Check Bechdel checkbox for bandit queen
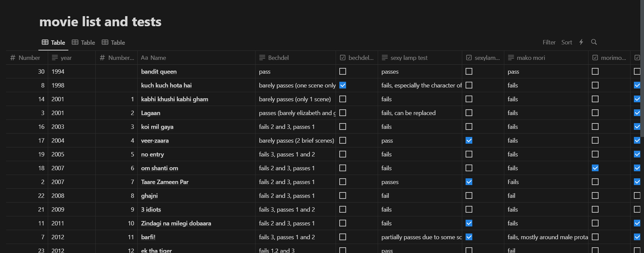Image resolution: width=644 pixels, height=253 pixels. [342, 71]
